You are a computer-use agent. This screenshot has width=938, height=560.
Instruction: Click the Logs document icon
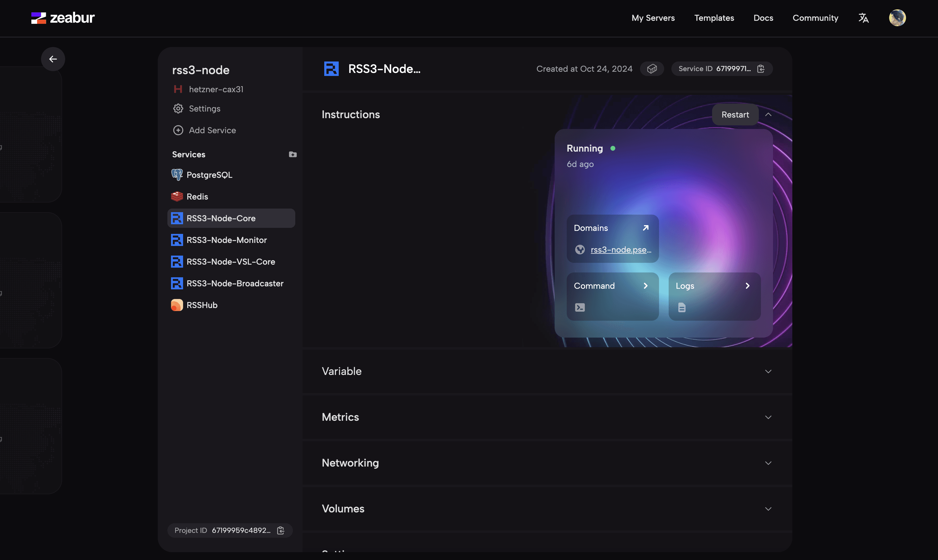(682, 307)
